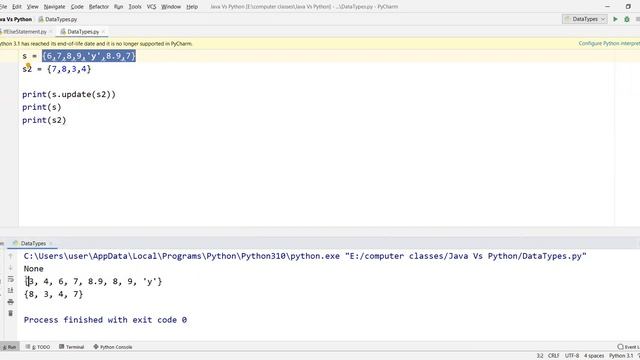Image resolution: width=640 pixels, height=360 pixels.
Task: Select the DataTypes tab in Run panel
Action: tap(33, 243)
